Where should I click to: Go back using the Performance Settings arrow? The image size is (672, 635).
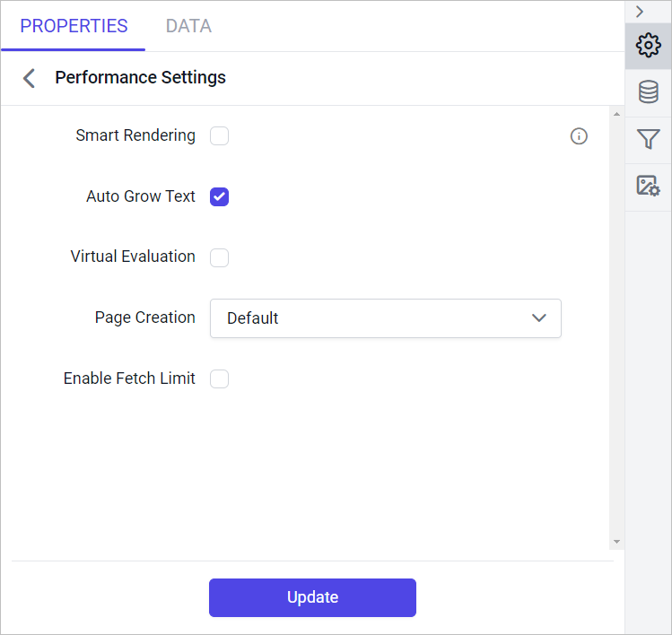tap(29, 78)
